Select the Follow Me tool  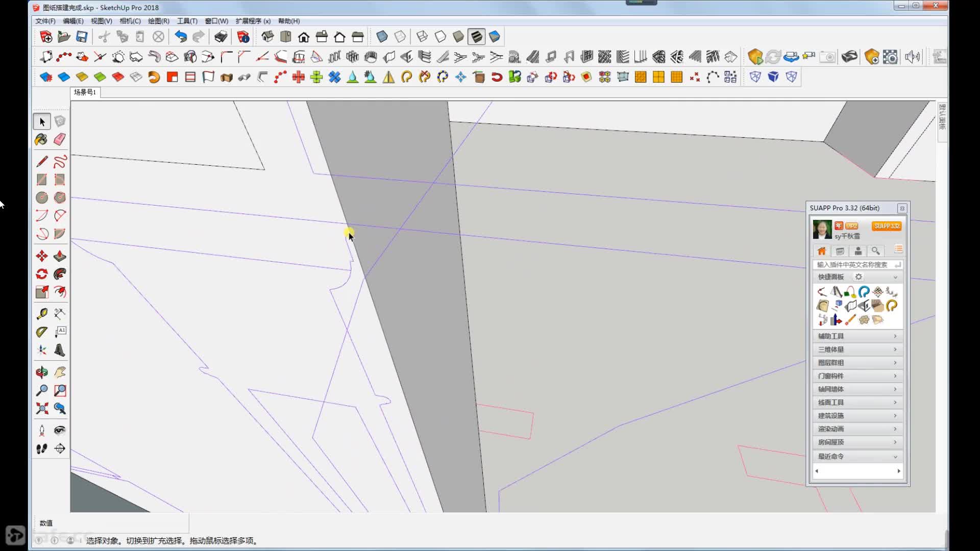(x=60, y=274)
